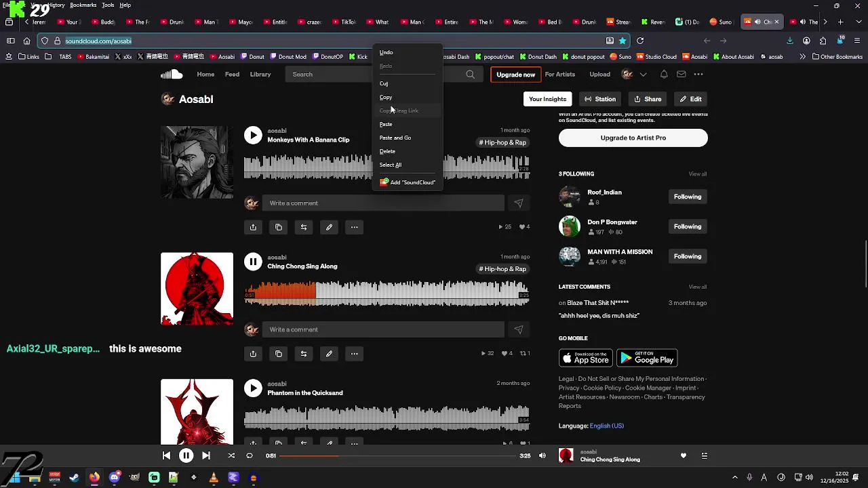
Task: Click the Share profile button
Action: tap(648, 99)
